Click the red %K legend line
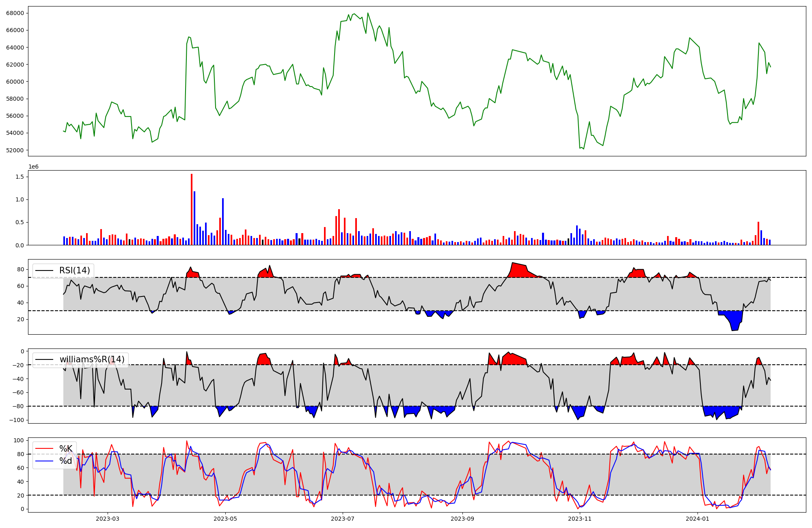The width and height of the screenshot is (812, 528). pos(44,449)
